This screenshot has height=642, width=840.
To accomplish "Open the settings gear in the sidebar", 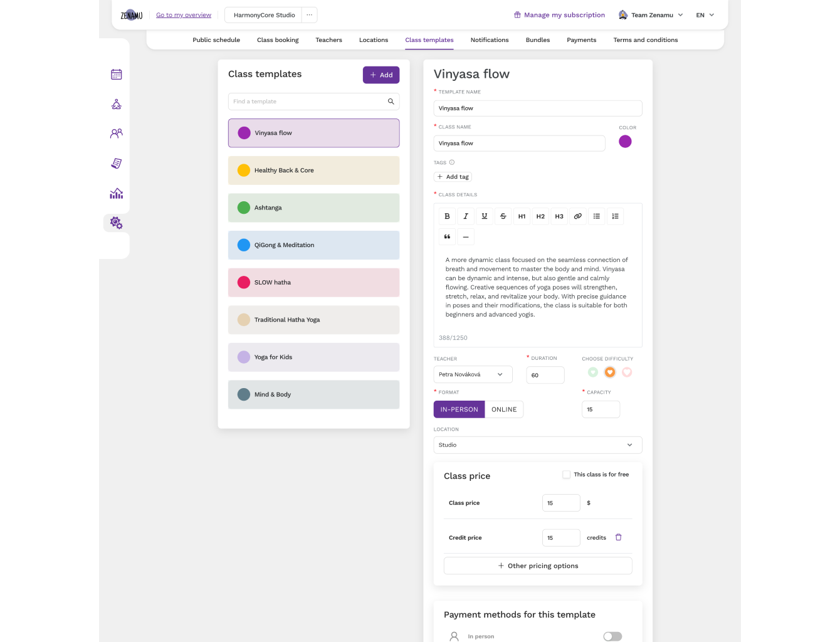I will 116,223.
